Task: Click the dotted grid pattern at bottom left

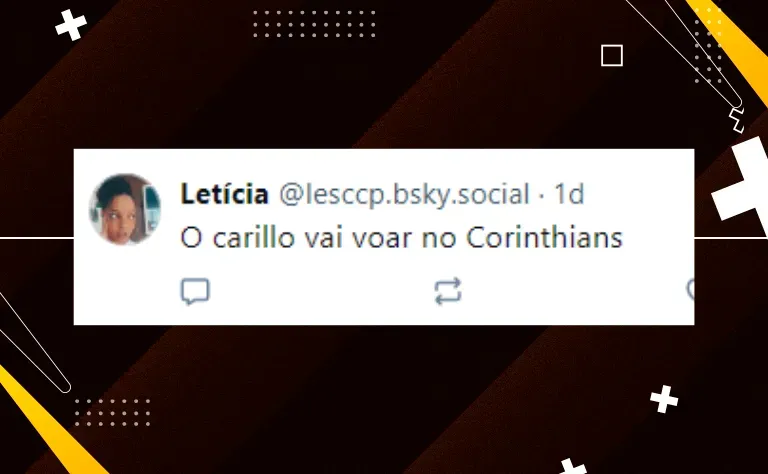Action: pos(112,412)
